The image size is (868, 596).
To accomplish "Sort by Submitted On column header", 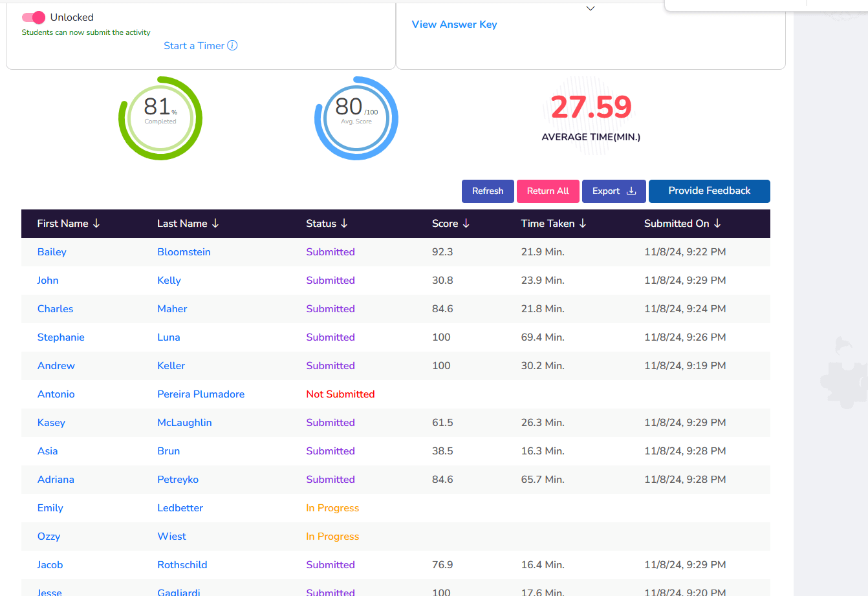I will click(682, 224).
